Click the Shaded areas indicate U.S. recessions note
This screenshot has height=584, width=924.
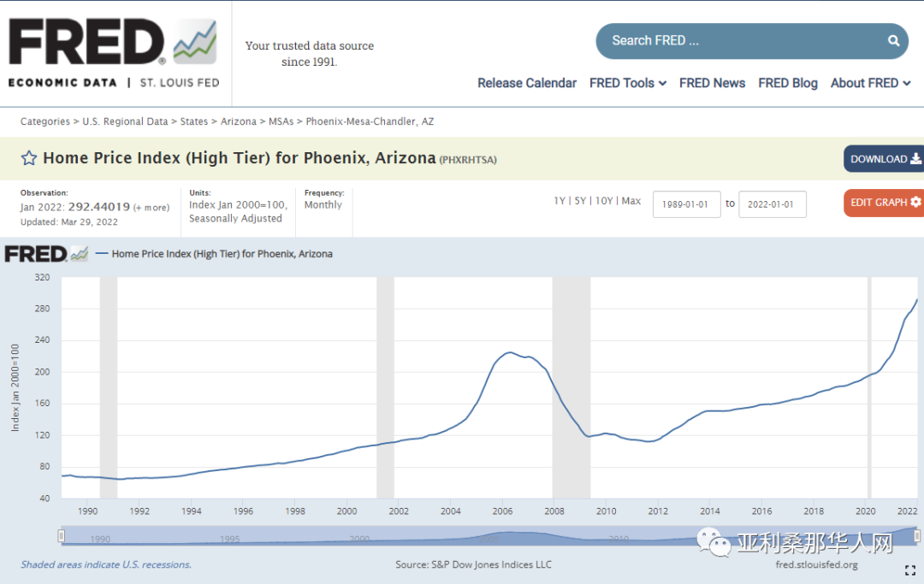tap(106, 564)
